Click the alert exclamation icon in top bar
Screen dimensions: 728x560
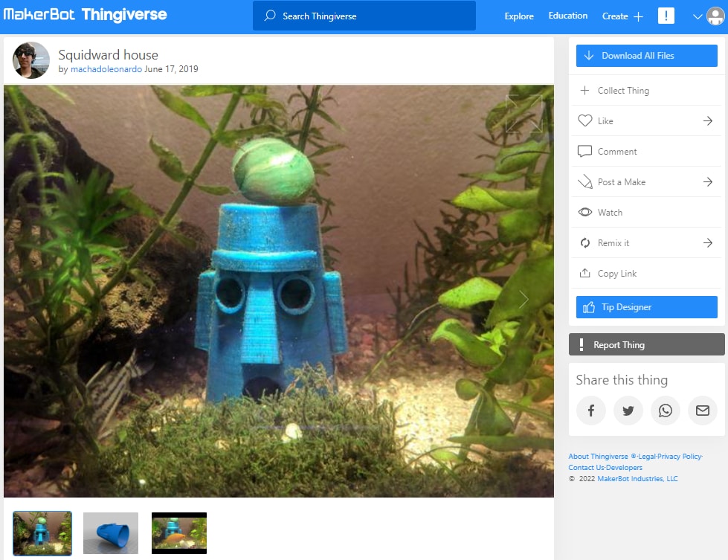tap(666, 15)
